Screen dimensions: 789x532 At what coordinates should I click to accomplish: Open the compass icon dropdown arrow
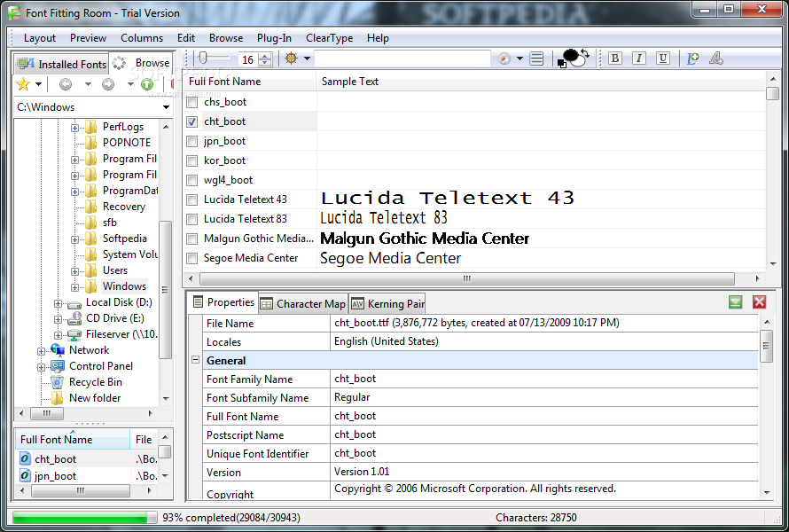pos(519,59)
